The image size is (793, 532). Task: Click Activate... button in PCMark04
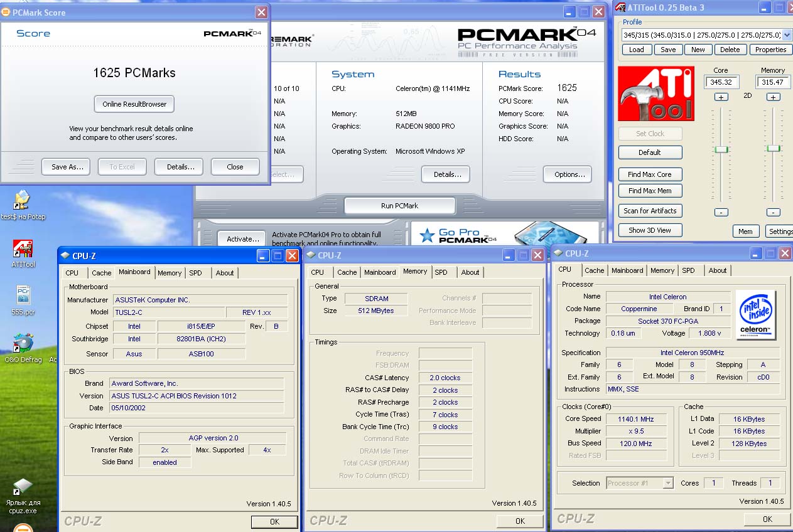242,239
